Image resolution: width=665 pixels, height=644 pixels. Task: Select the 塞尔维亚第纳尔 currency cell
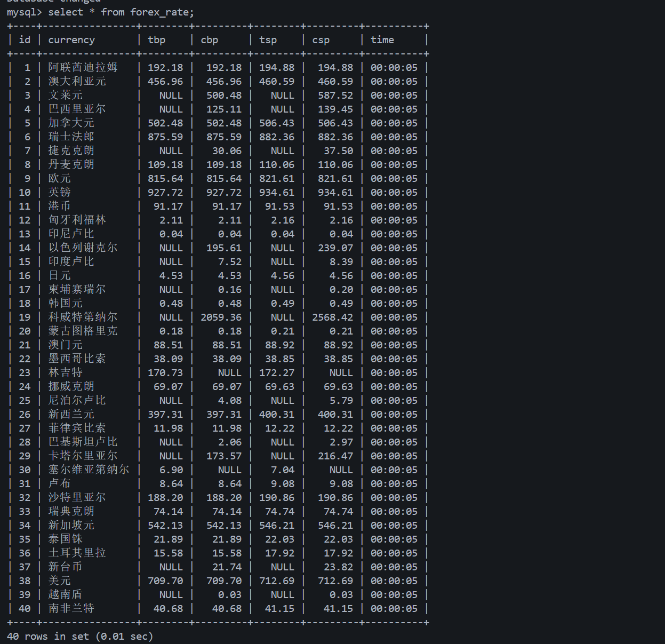pyautogui.click(x=89, y=470)
